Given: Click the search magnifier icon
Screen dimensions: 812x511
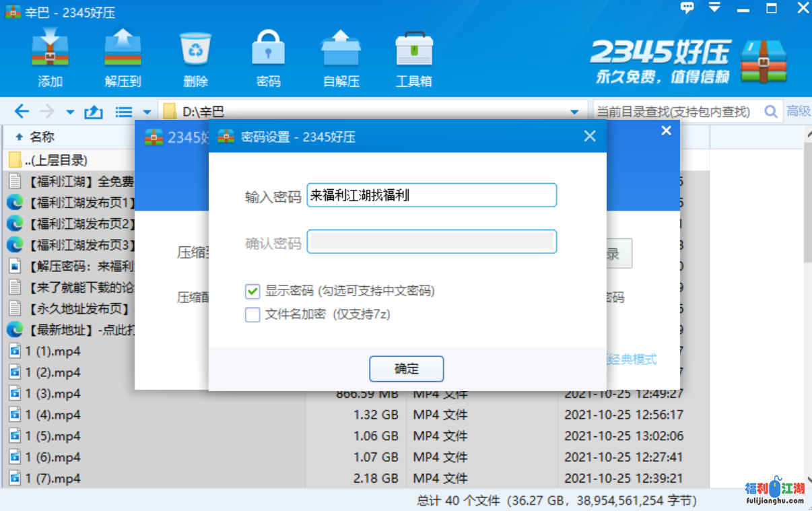Looking at the screenshot, I should (771, 112).
